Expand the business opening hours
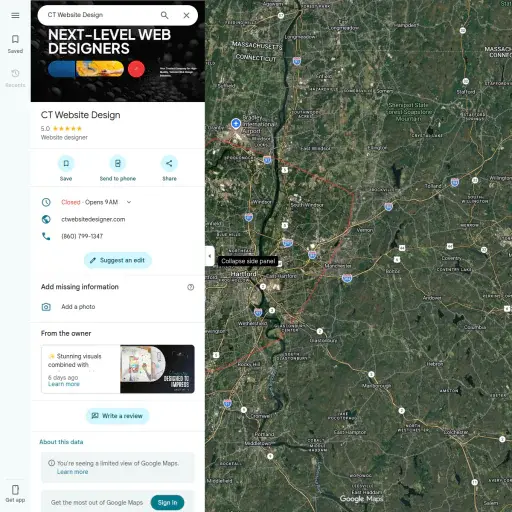 tap(129, 202)
